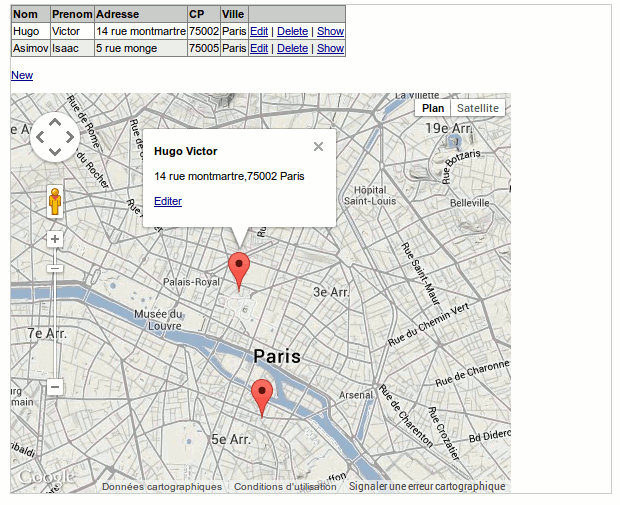
Task: Select the lower red map marker
Action: [261, 395]
